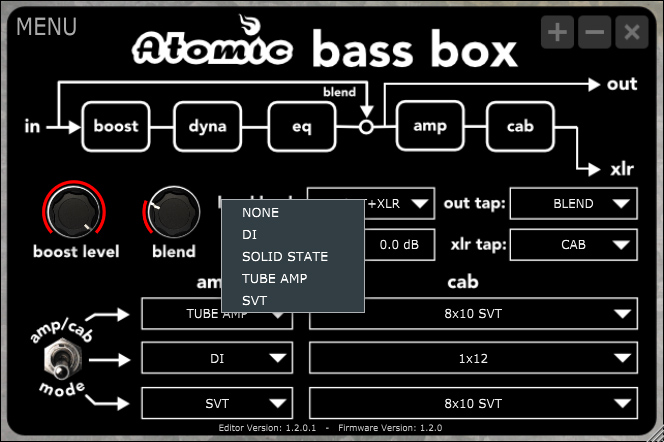Click the blend knob
This screenshot has width=664, height=442.
click(174, 212)
